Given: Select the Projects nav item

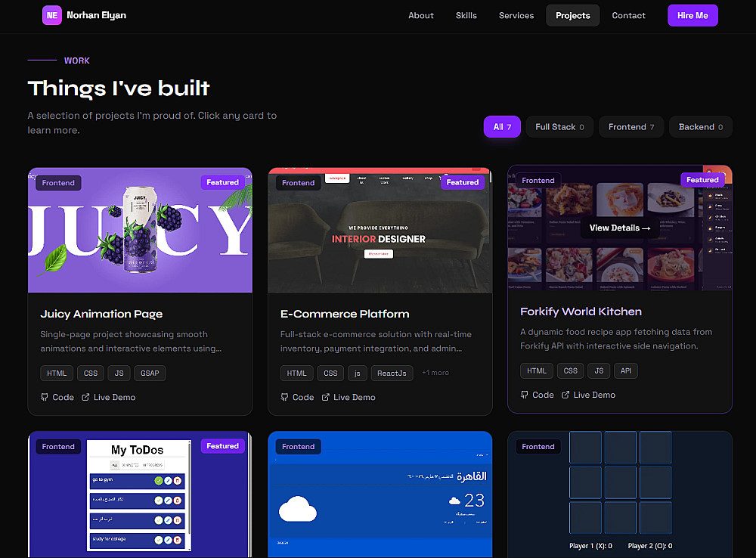Looking at the screenshot, I should point(573,15).
